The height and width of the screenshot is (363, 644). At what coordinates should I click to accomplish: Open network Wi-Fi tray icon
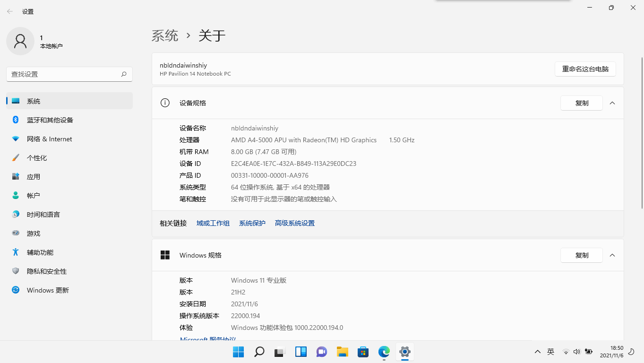pyautogui.click(x=566, y=352)
